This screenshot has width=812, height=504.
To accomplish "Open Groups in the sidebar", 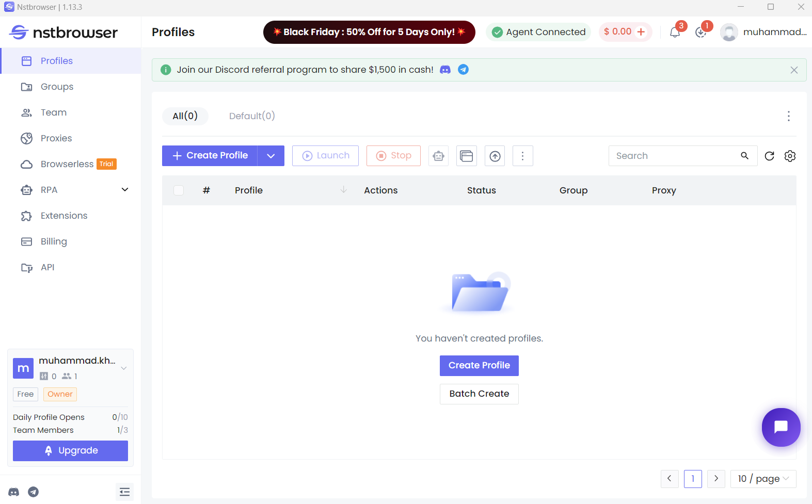I will tap(71, 87).
